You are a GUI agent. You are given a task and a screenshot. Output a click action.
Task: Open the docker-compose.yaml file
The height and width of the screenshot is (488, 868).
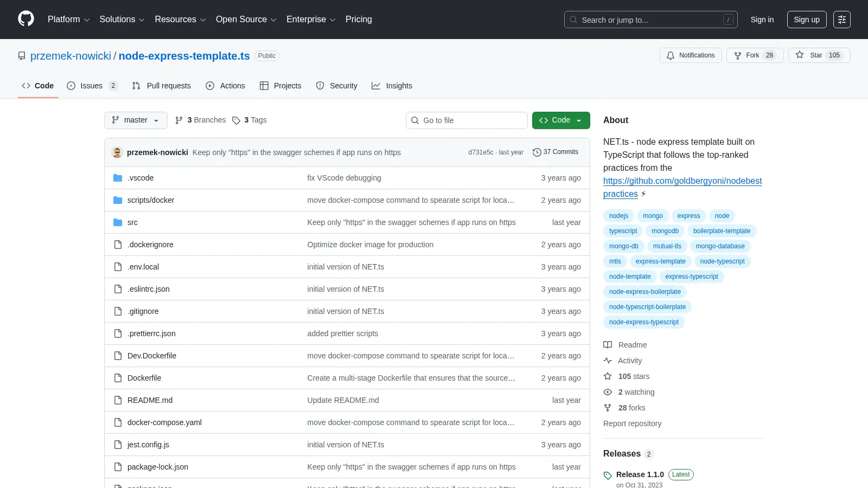(164, 422)
